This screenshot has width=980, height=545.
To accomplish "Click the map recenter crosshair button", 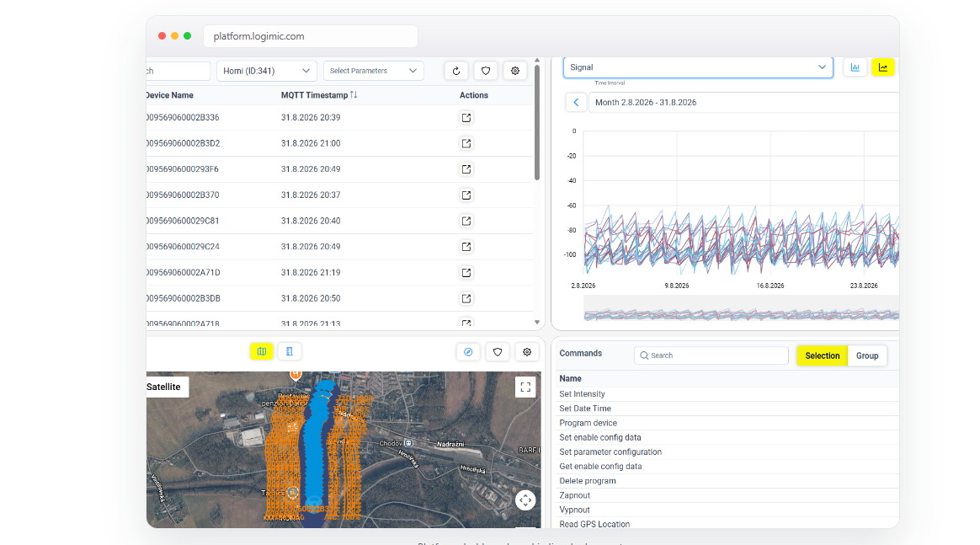I will tap(525, 500).
